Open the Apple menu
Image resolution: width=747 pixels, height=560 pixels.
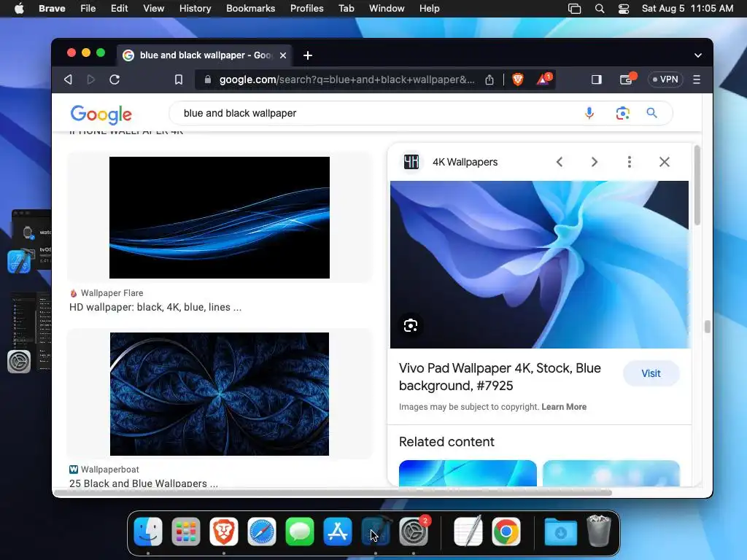point(19,9)
